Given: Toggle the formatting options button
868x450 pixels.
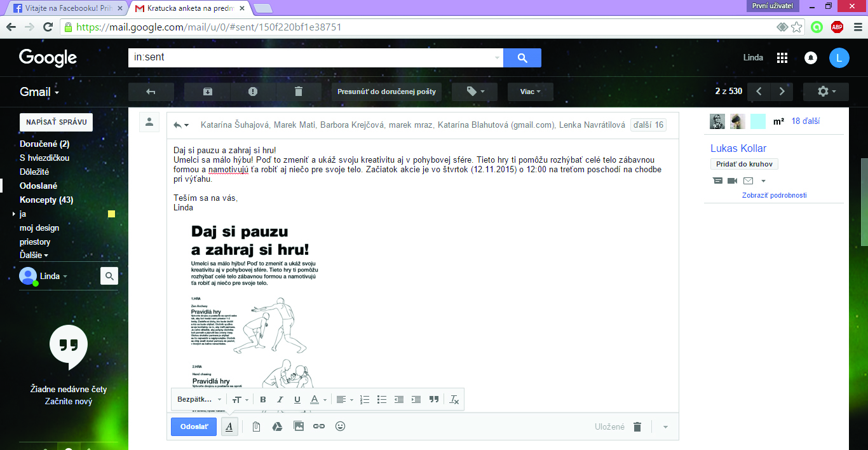Looking at the screenshot, I should click(x=229, y=426).
